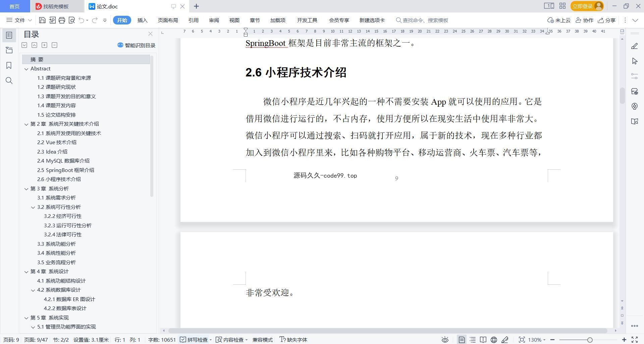Open the window grid icon in title bar
This screenshot has height=344, width=644.
coord(562,6)
